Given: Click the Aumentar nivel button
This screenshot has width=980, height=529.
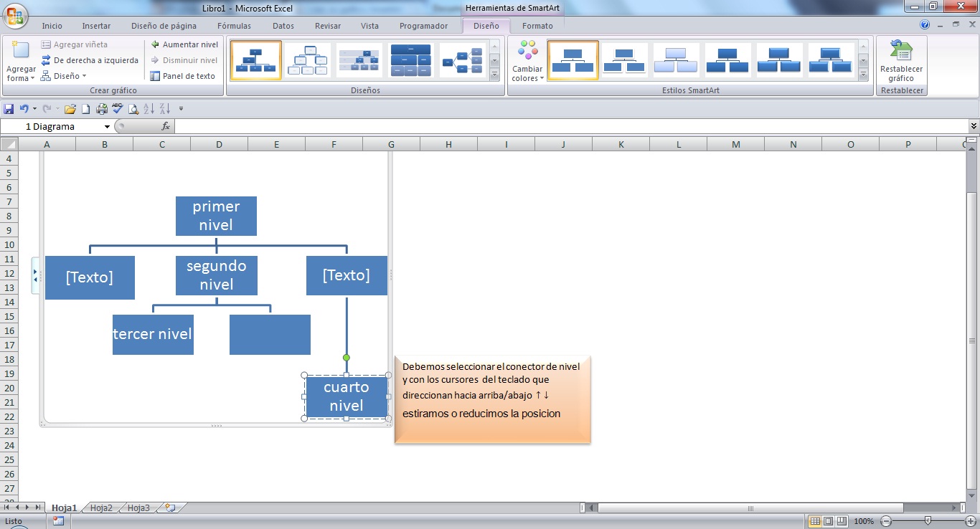Looking at the screenshot, I should click(x=184, y=44).
